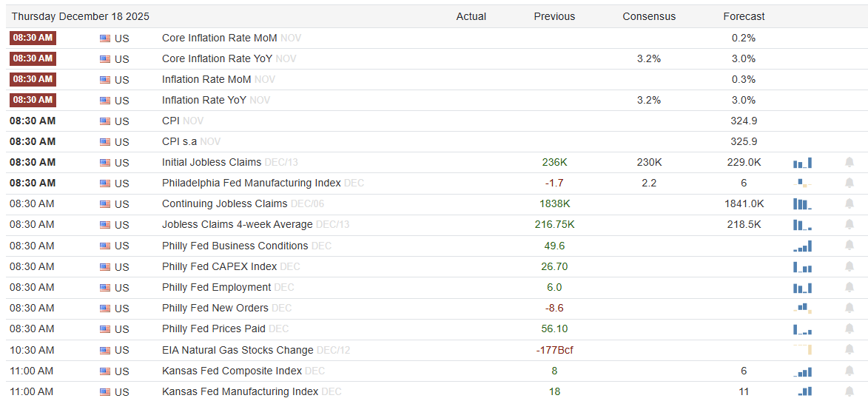Set alert bell for Philadelphia Fed Manufacturing Index
The width and height of the screenshot is (868, 401).
coord(849,183)
